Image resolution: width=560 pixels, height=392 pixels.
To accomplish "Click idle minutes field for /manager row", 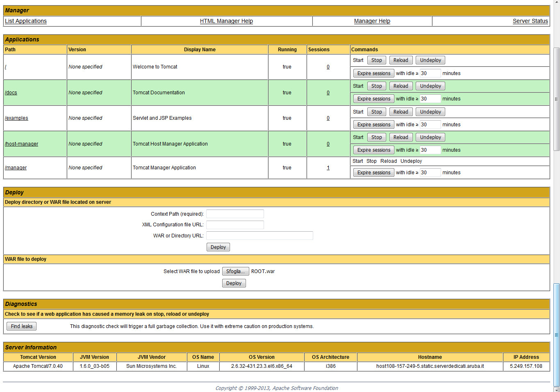I will (430, 173).
